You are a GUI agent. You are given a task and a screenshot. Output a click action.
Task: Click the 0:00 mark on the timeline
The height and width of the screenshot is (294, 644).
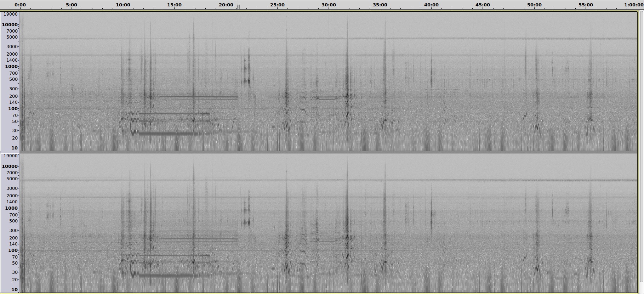20,5
